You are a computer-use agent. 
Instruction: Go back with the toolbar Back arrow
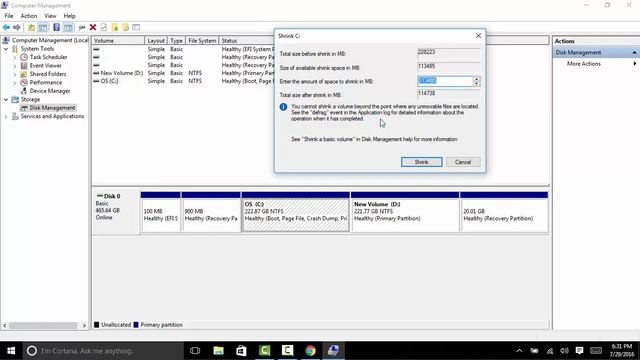coord(6,27)
